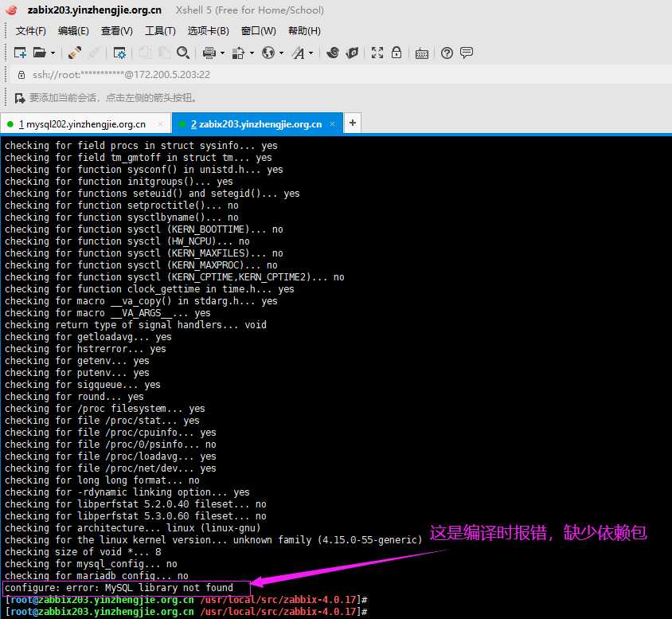Open session Properties gear icon
Image resolution: width=672 pixels, height=619 pixels.
[119, 53]
